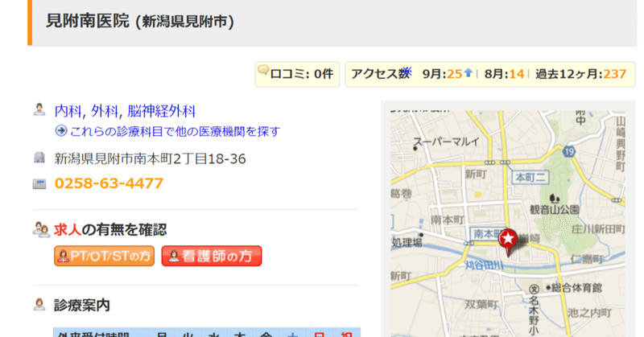Click the 庄川新田町 label on the map
This screenshot has width=644, height=337.
coord(598,229)
